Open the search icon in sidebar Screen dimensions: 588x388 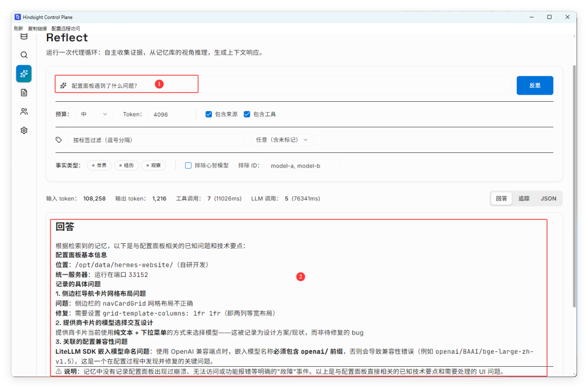click(x=24, y=55)
